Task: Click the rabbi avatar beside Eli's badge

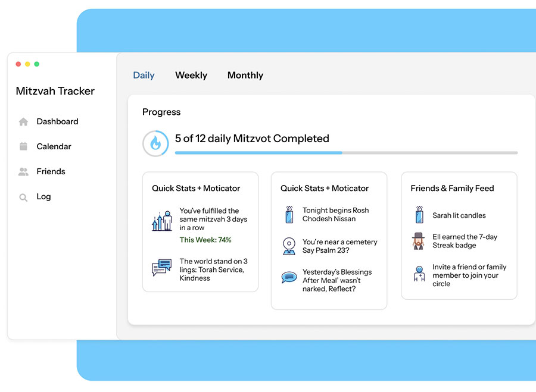Action: pyautogui.click(x=418, y=241)
